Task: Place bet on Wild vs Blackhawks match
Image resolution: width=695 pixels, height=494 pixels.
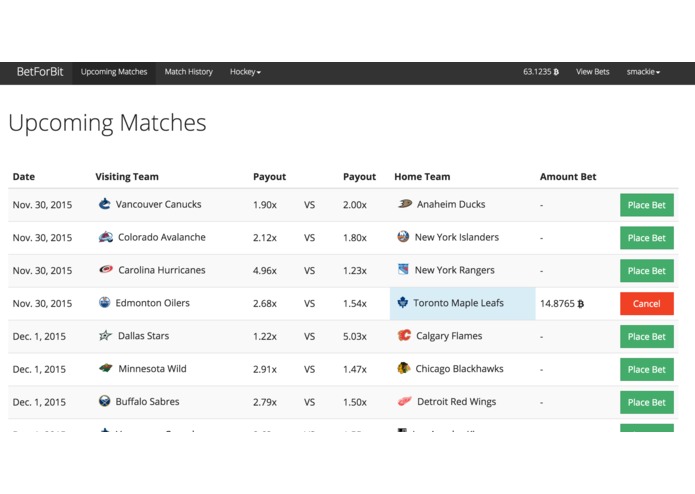Action: pos(647,370)
